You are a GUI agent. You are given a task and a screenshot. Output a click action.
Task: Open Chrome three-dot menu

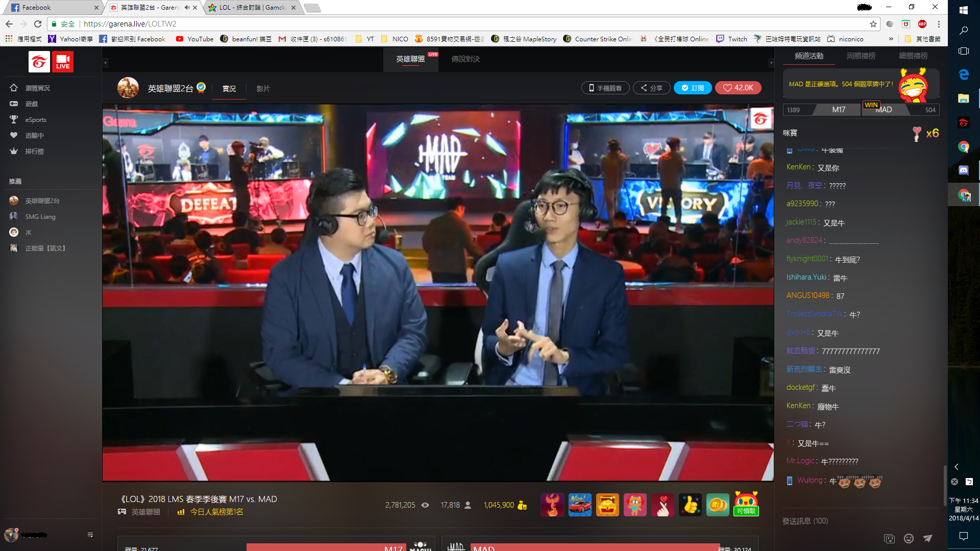tap(939, 24)
